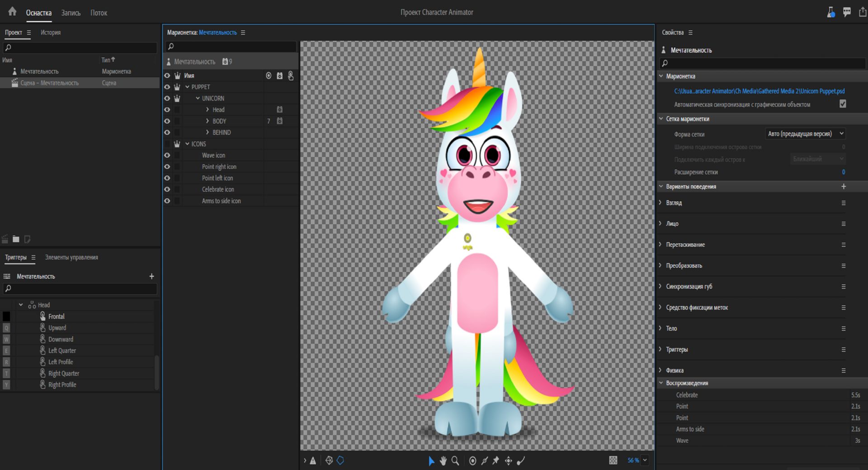Expand the Физика behavior section
Image resolution: width=868 pixels, height=470 pixels.
pos(660,370)
